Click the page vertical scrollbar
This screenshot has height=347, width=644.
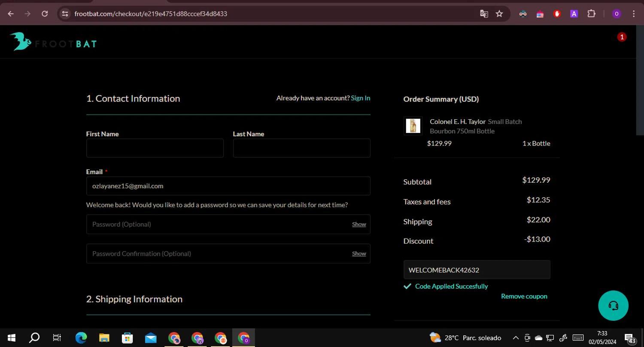640,81
